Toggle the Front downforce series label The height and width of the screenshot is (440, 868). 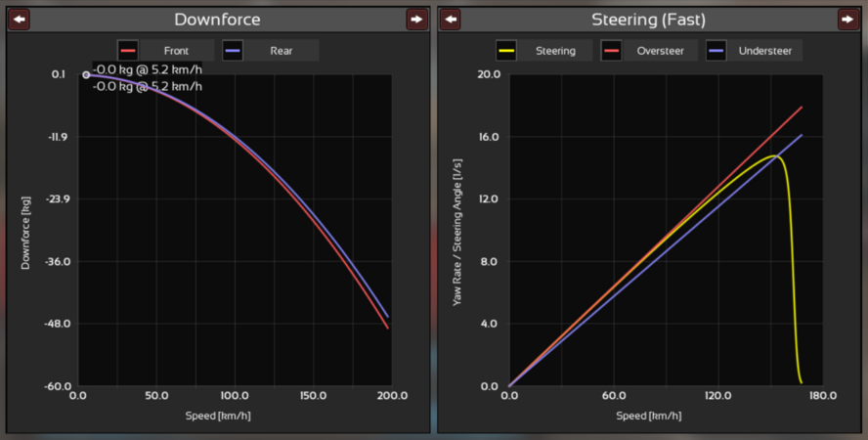point(177,51)
